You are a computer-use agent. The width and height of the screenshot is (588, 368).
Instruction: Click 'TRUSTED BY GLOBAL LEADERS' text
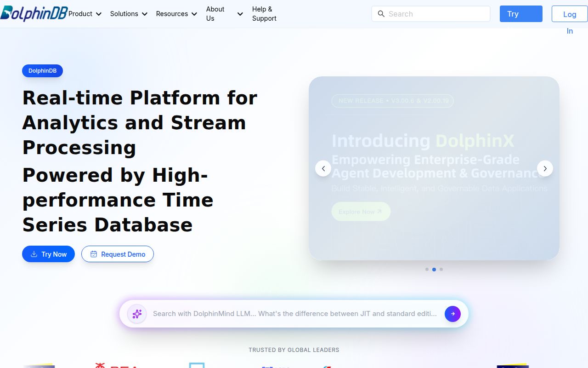(294, 350)
